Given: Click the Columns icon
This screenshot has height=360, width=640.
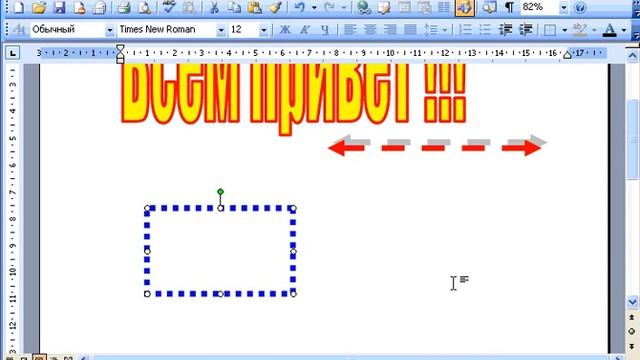Looking at the screenshot, I should (444, 7).
